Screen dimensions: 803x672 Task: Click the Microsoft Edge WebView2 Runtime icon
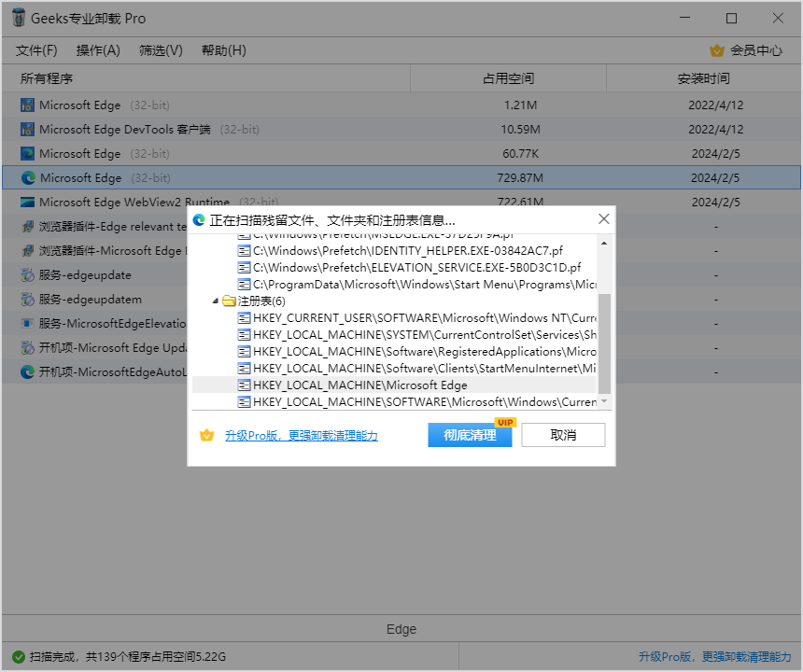(x=27, y=203)
